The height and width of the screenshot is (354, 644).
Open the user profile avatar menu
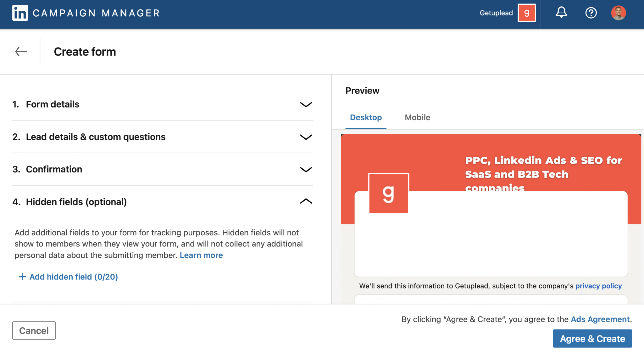click(618, 13)
